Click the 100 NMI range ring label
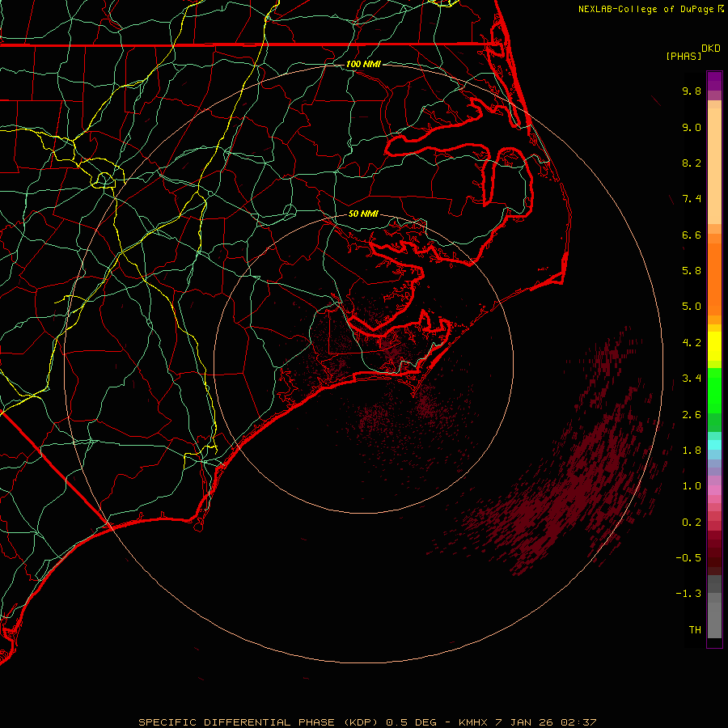Image resolution: width=728 pixels, height=728 pixels. pos(363,64)
